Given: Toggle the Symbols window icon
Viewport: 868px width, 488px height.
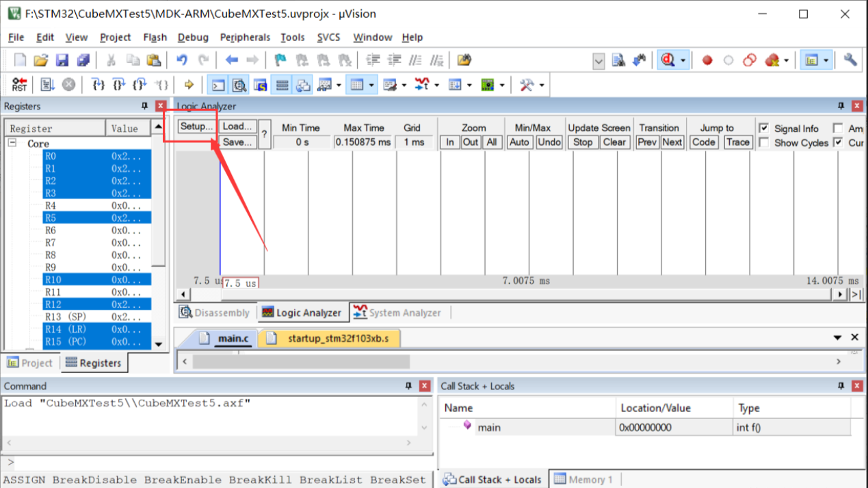Looking at the screenshot, I should (260, 85).
